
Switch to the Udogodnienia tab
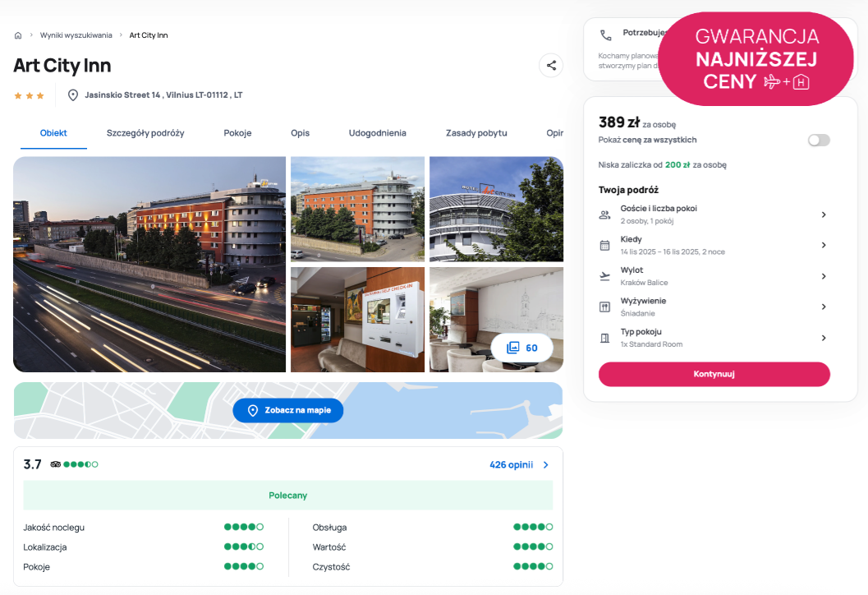[377, 133]
